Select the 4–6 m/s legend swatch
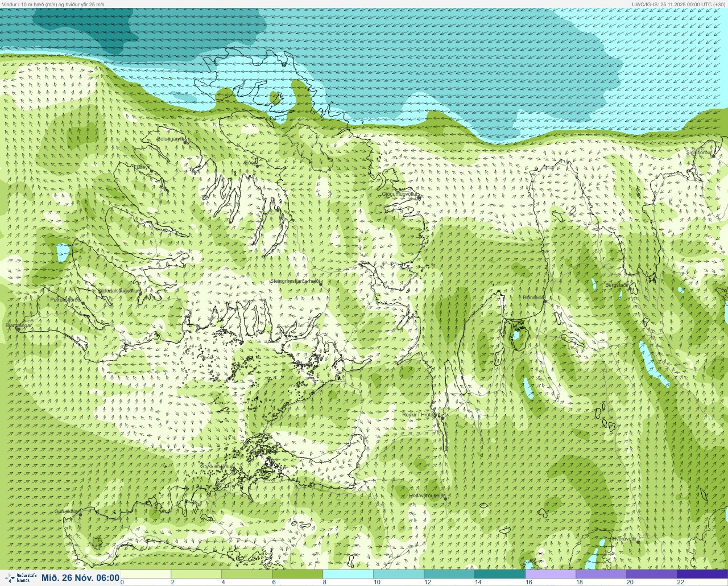 point(247,574)
